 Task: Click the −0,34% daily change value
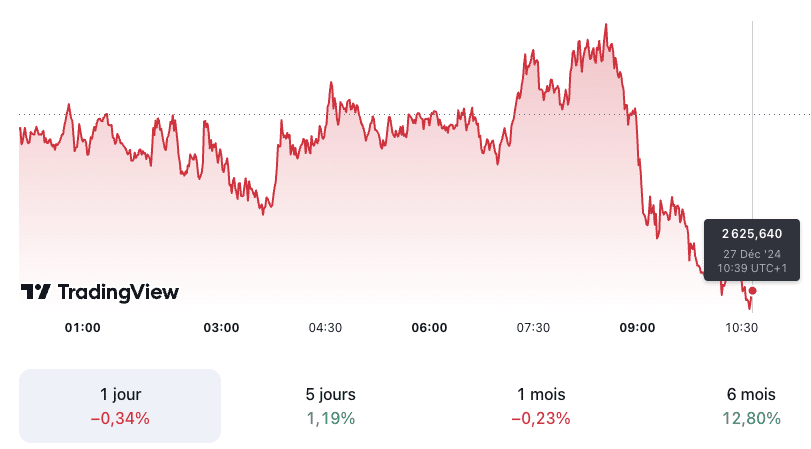click(x=120, y=418)
